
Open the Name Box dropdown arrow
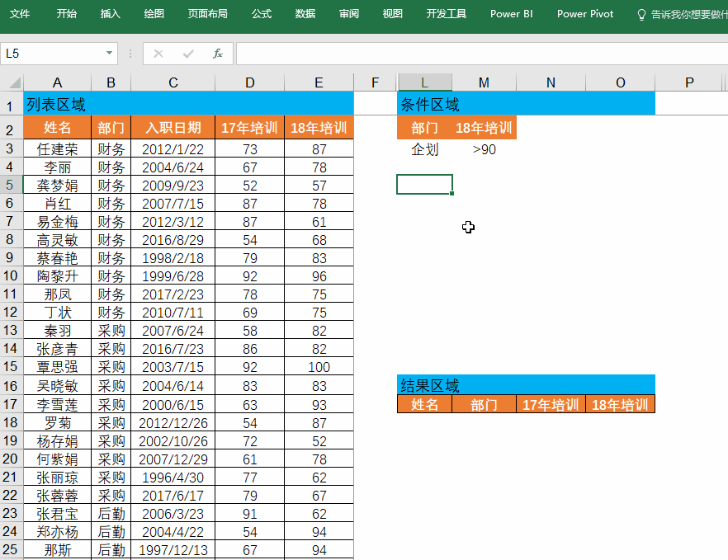point(108,54)
